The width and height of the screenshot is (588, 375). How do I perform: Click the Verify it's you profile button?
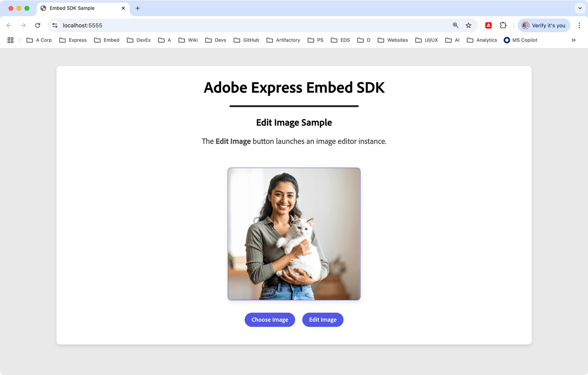click(544, 26)
